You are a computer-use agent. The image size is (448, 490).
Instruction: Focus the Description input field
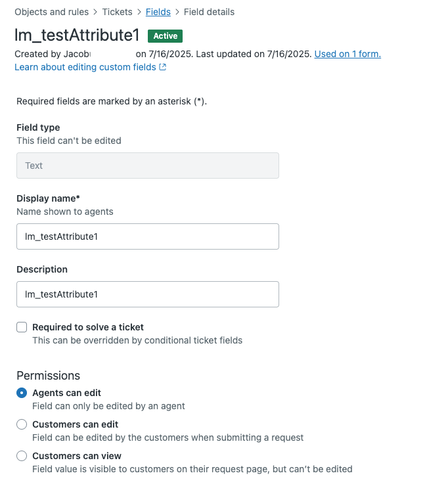pyautogui.click(x=148, y=294)
